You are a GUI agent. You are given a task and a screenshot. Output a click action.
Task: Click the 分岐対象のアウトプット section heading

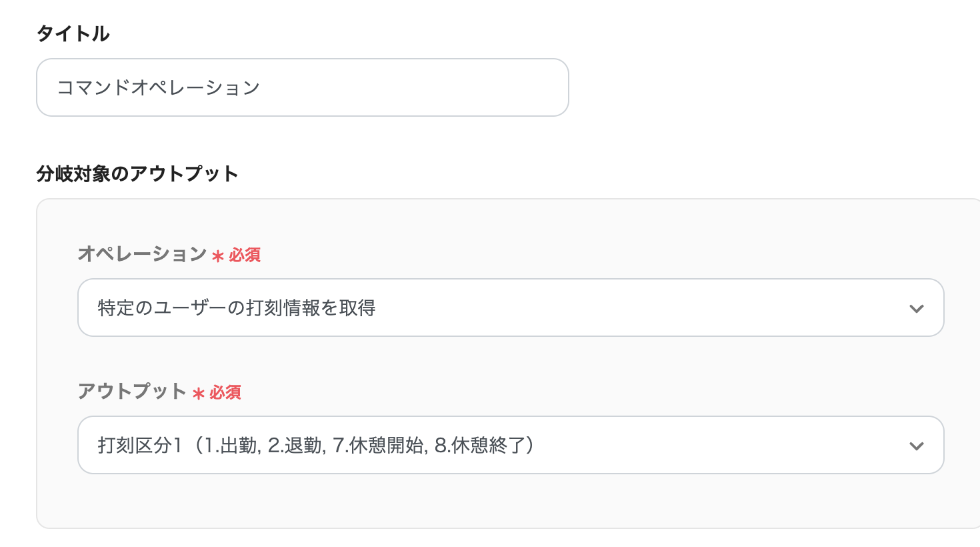[x=137, y=173]
